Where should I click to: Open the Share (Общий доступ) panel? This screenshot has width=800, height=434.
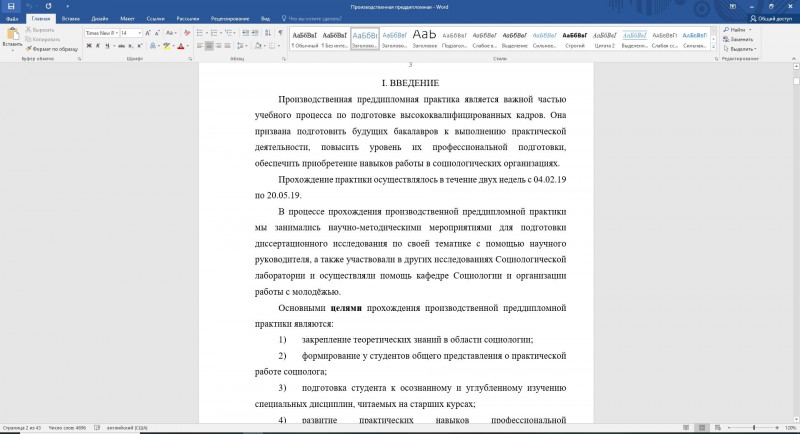[x=770, y=18]
